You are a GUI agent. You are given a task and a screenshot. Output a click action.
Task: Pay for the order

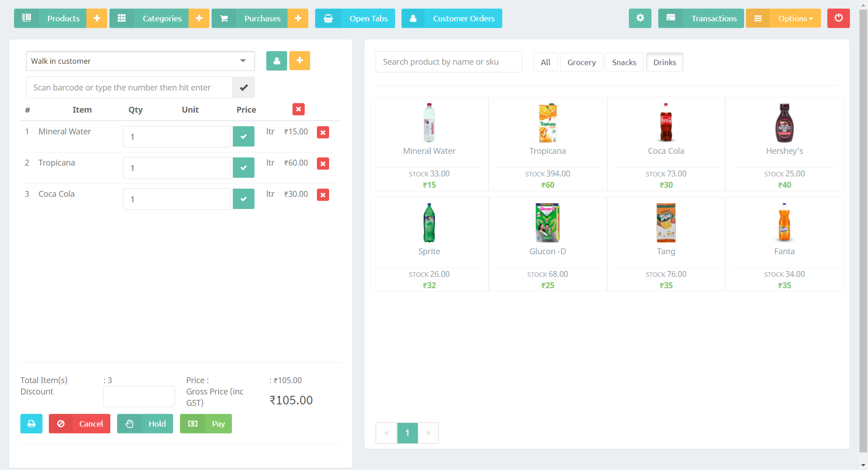point(206,424)
